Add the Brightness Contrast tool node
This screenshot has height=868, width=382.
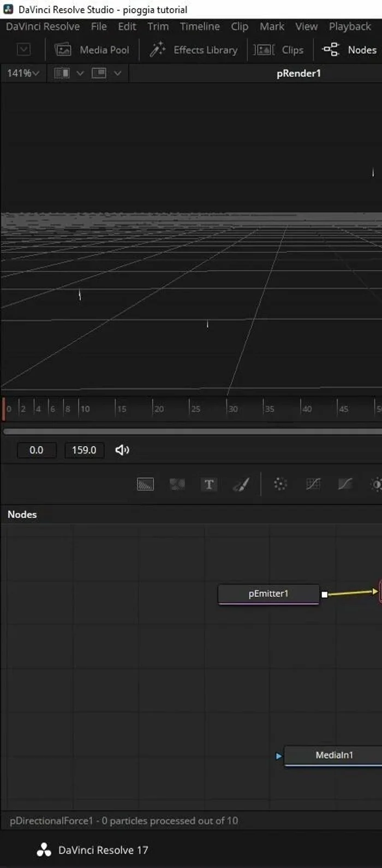pyautogui.click(x=376, y=484)
